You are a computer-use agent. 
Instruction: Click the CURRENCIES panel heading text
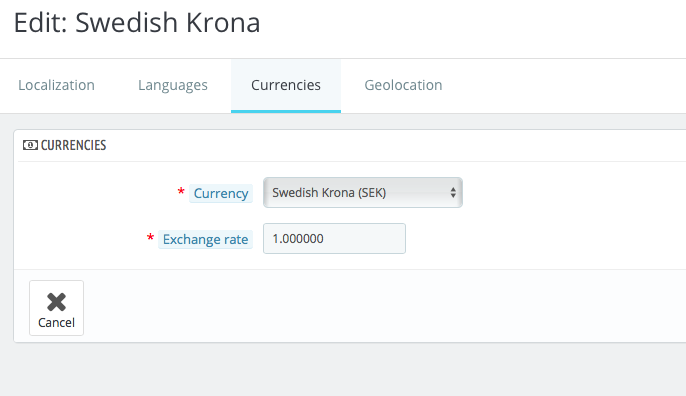coord(74,145)
